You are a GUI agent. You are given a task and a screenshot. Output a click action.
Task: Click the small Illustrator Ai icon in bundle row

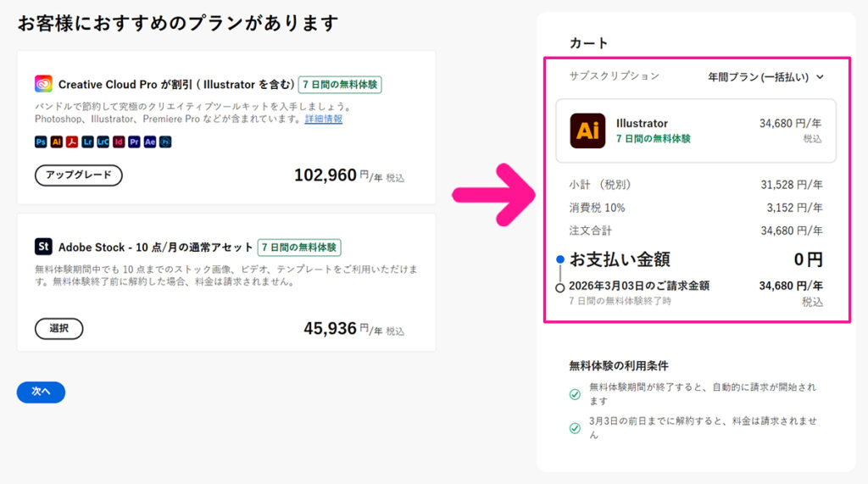tap(57, 142)
